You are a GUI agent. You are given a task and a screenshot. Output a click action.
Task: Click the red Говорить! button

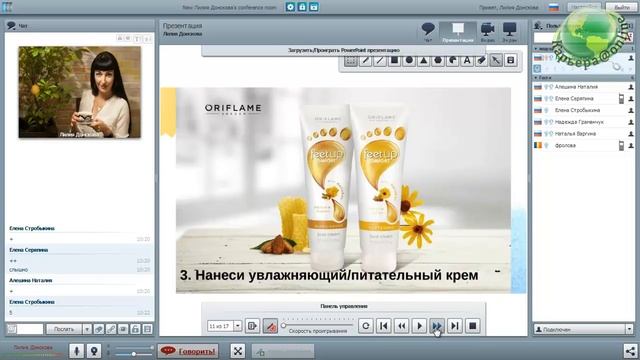tap(188, 351)
